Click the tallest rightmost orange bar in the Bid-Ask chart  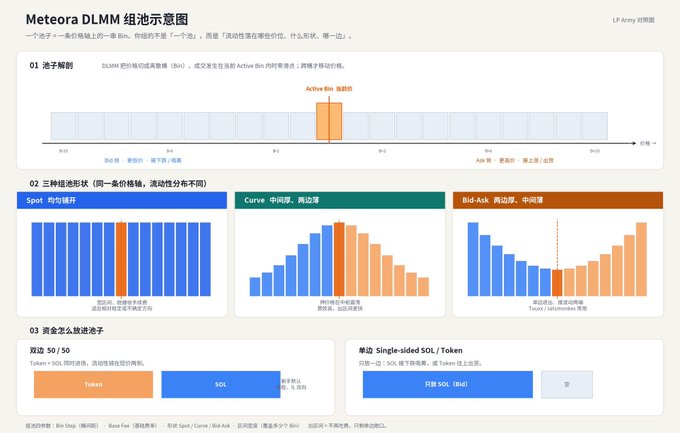pos(641,259)
